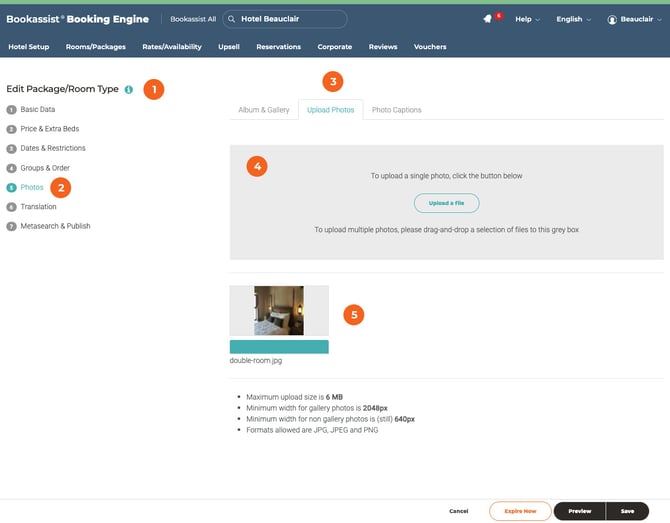
Task: Click the info icon beside Edit Package/Room Type
Action: click(x=129, y=89)
